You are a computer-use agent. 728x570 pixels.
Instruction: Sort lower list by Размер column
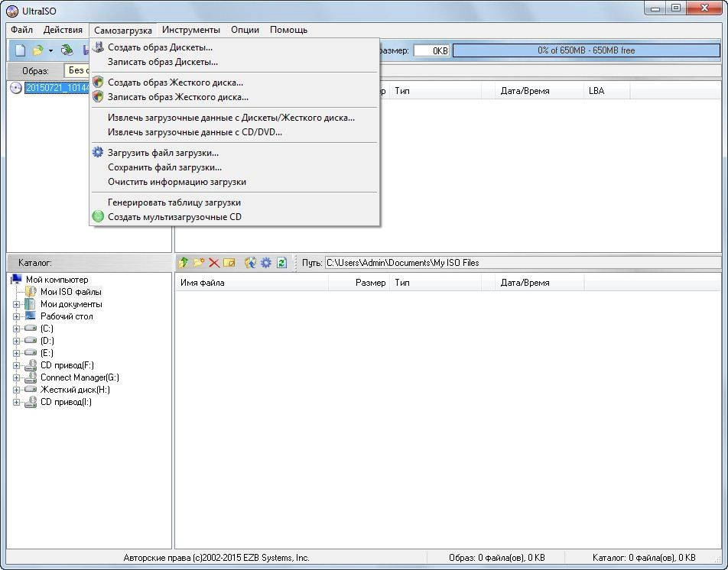click(359, 283)
